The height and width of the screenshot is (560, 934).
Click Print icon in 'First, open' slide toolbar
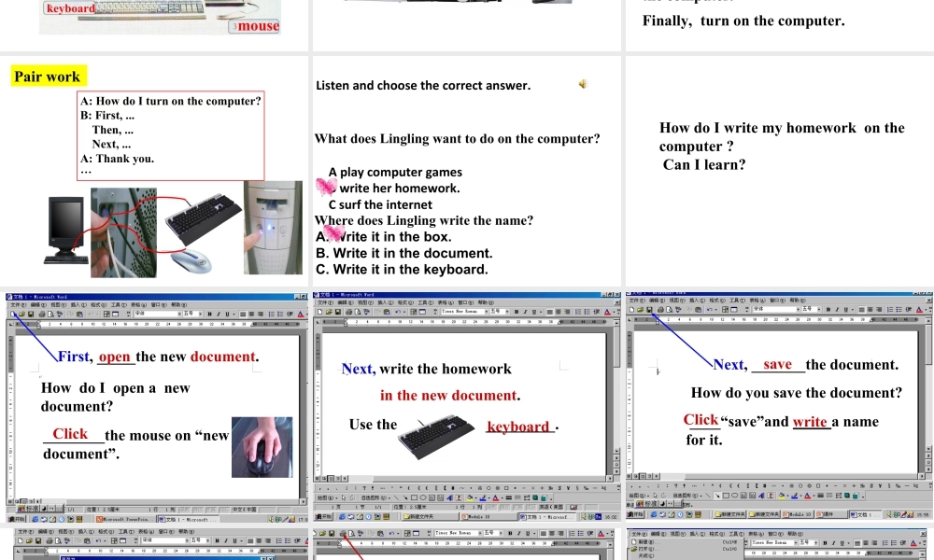pyautogui.click(x=41, y=314)
